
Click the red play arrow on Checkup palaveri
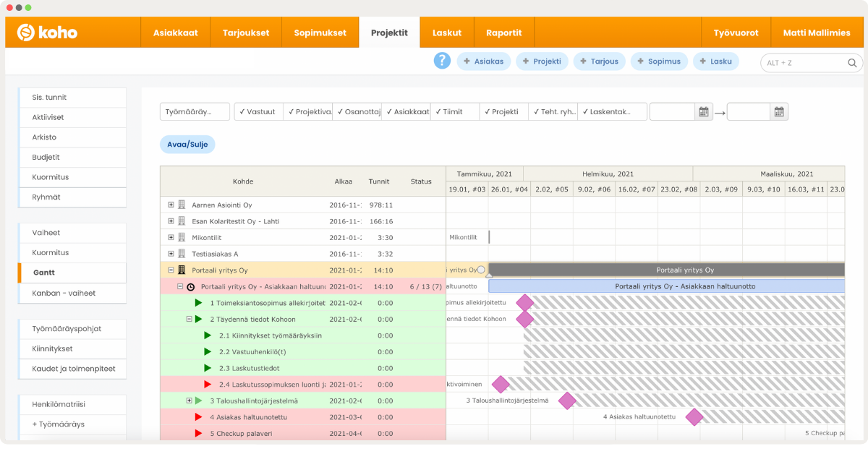tap(198, 433)
